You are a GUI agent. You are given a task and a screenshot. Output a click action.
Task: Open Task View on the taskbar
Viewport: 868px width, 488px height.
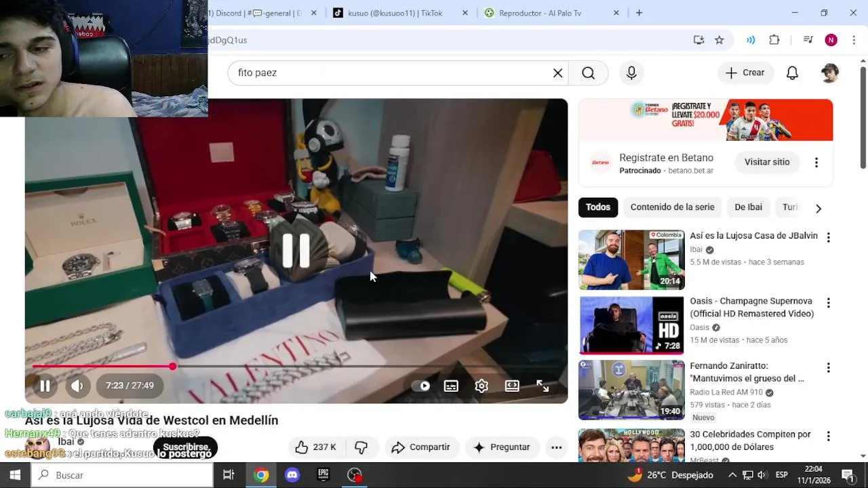click(x=229, y=475)
